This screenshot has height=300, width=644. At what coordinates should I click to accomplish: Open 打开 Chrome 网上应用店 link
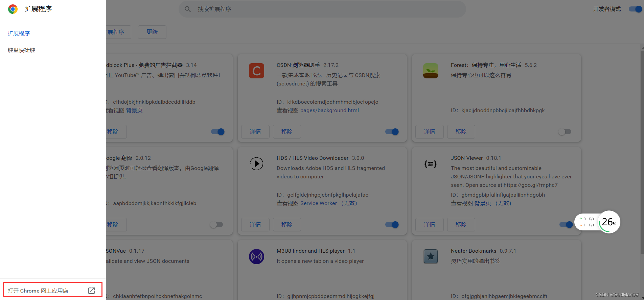tap(52, 290)
